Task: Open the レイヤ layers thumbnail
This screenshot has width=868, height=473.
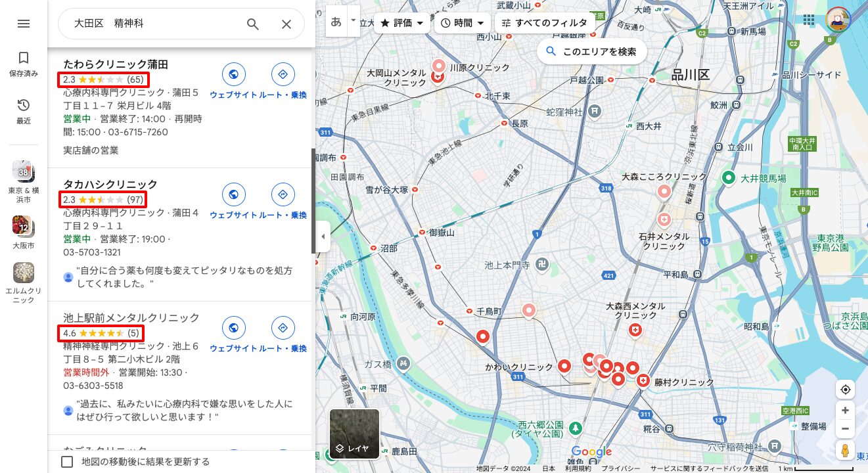Action: 354,434
